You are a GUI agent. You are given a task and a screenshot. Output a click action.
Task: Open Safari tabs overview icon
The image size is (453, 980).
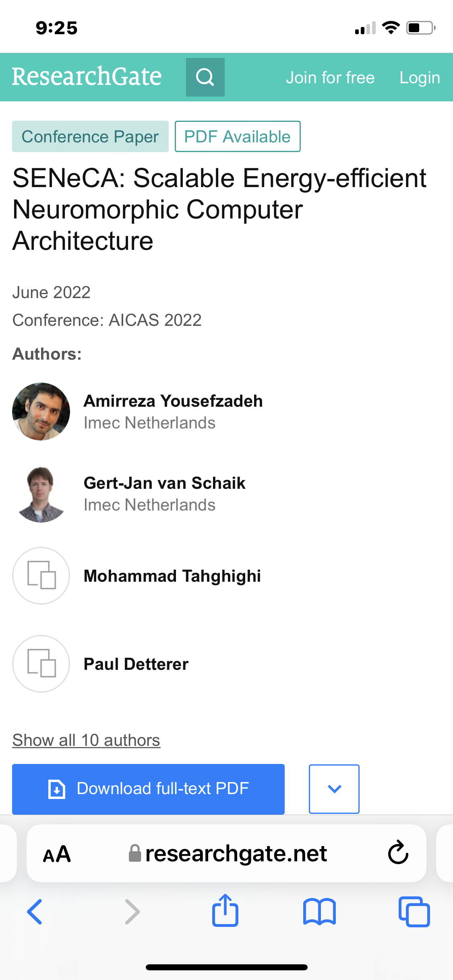pyautogui.click(x=414, y=912)
